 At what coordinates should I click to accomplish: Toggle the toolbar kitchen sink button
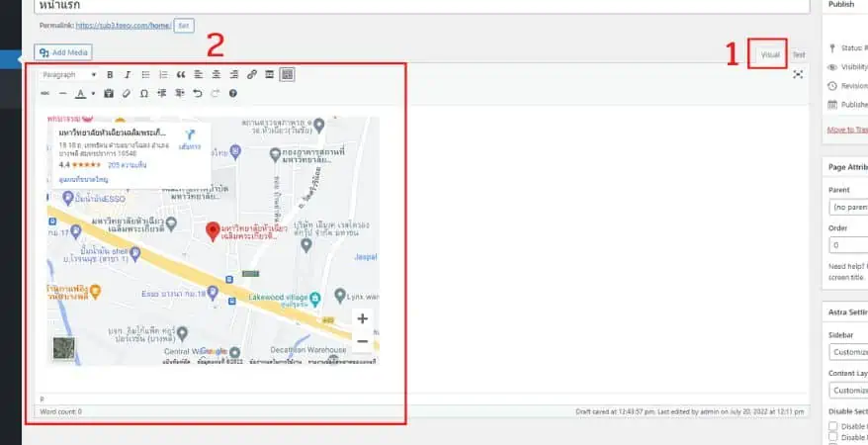point(287,75)
